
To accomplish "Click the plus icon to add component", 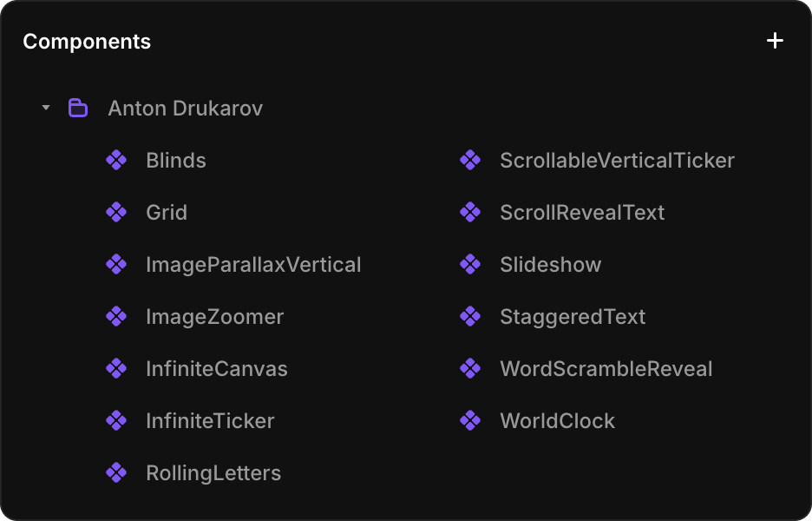I will pyautogui.click(x=775, y=41).
